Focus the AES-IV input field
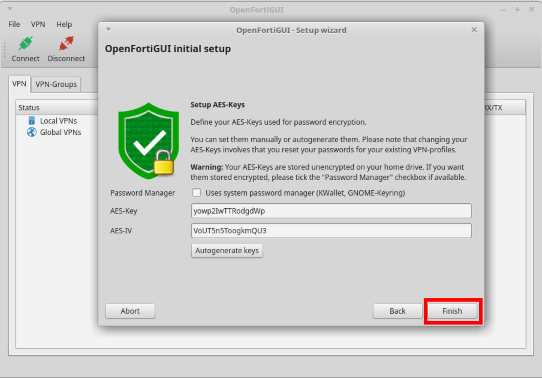 331,230
